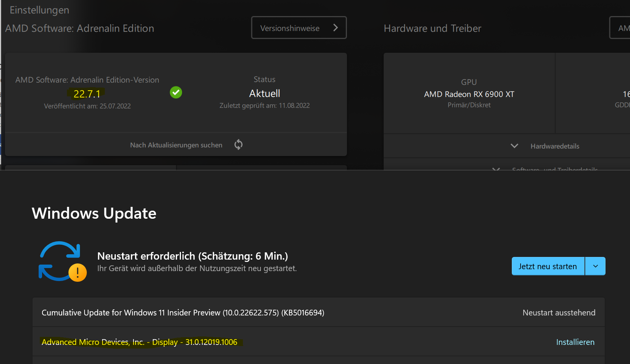Click the Advanced Micro Devices Display update text

139,342
